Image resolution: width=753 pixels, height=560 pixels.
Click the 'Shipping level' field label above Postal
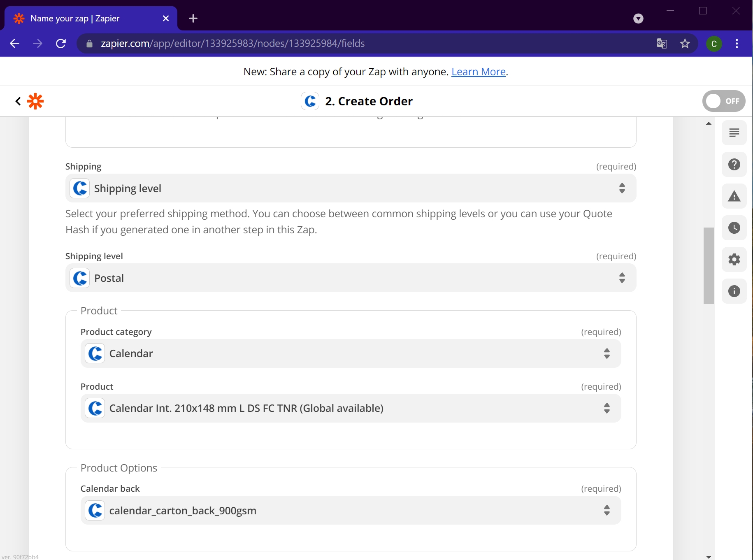click(x=94, y=256)
